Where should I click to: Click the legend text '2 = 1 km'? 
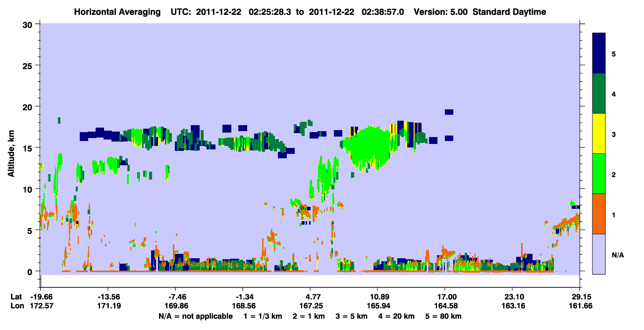coord(309,316)
